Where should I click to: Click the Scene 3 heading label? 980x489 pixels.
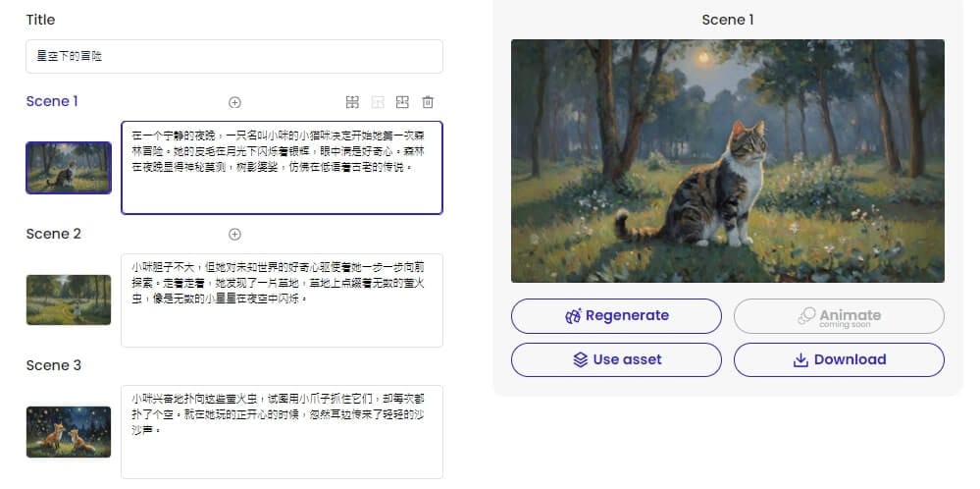tap(53, 365)
